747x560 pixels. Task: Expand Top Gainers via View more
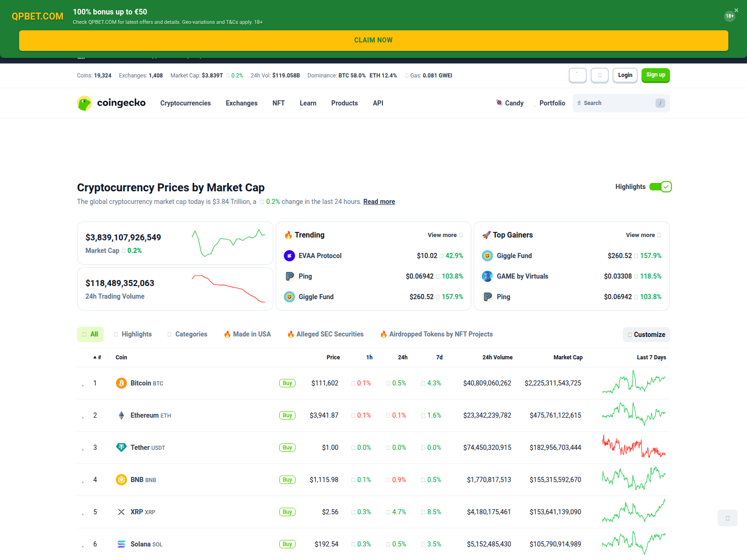pyautogui.click(x=643, y=235)
